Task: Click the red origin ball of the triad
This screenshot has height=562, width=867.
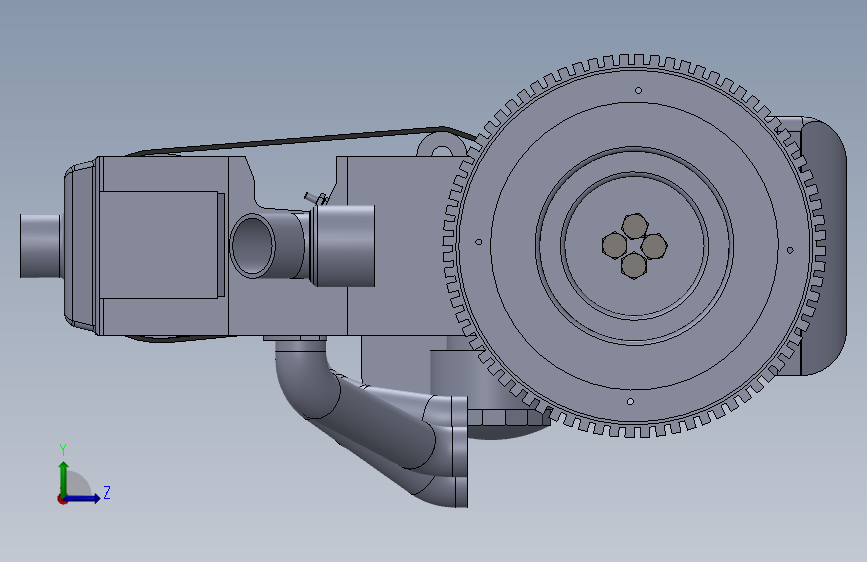Action: pyautogui.click(x=62, y=499)
